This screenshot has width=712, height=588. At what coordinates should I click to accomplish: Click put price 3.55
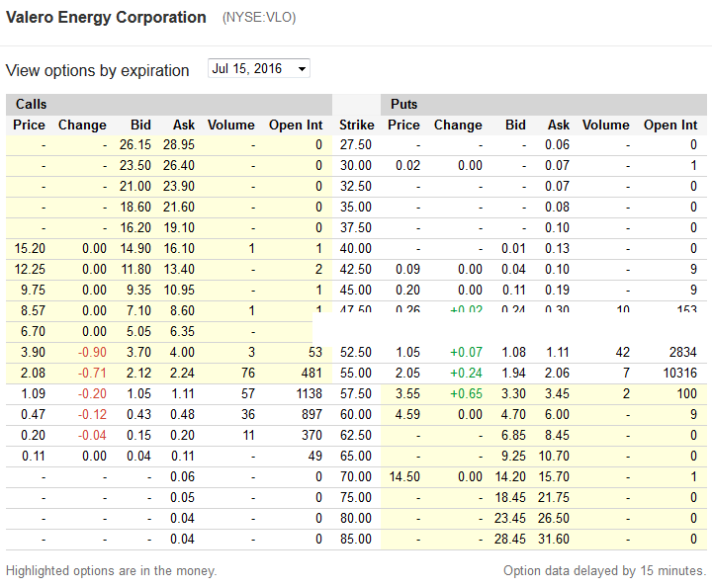click(407, 394)
